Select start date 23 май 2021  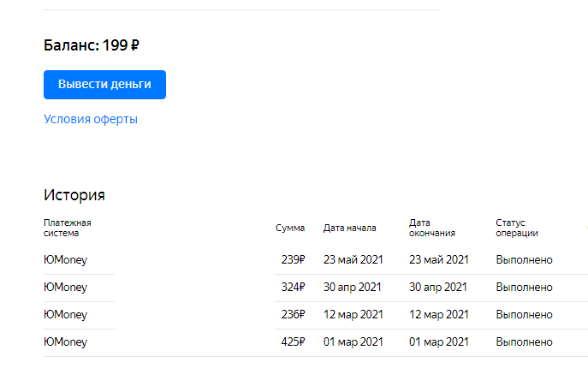(x=353, y=260)
